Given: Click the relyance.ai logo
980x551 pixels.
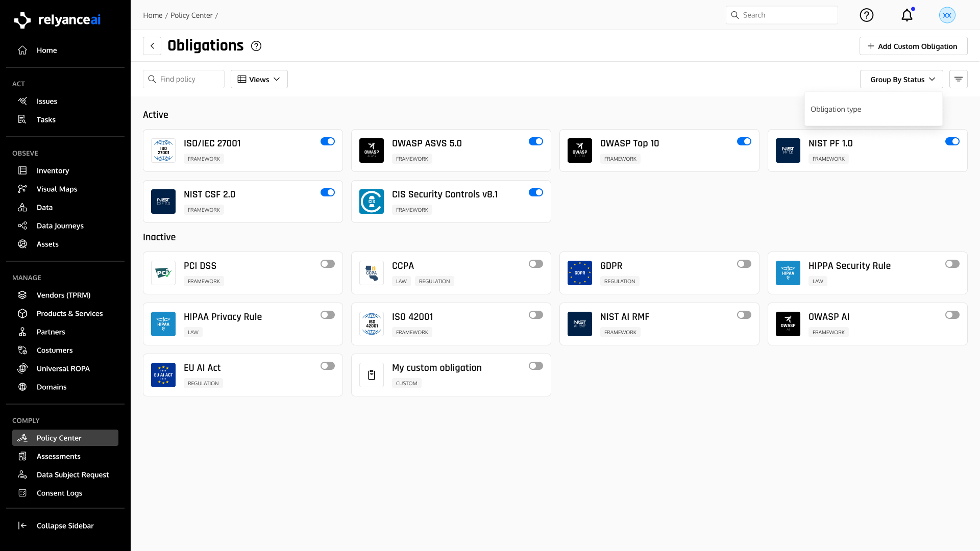Looking at the screenshot, I should click(57, 20).
